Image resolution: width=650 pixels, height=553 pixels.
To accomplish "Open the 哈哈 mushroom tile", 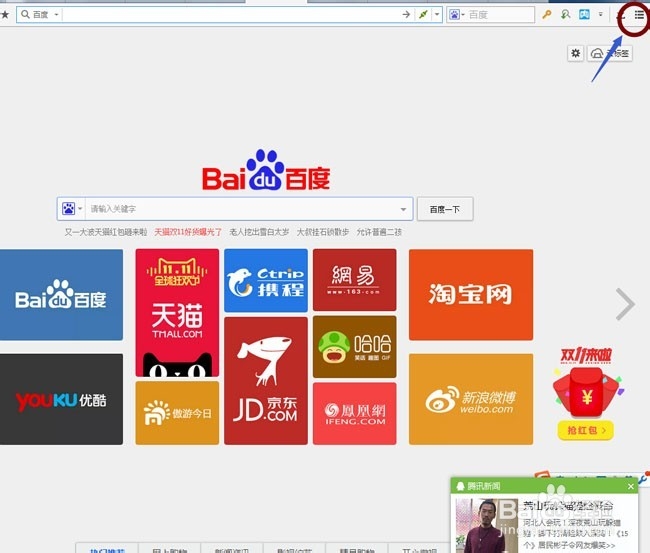I will pos(355,347).
